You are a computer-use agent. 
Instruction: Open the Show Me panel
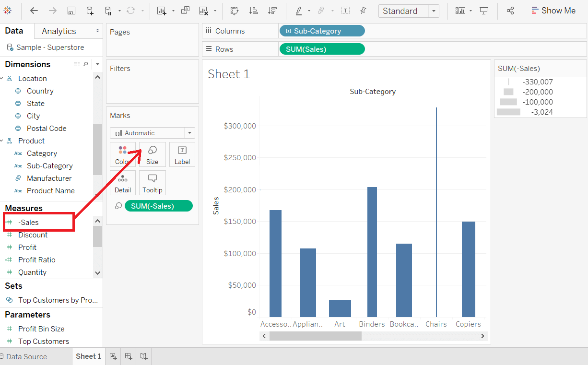point(553,11)
